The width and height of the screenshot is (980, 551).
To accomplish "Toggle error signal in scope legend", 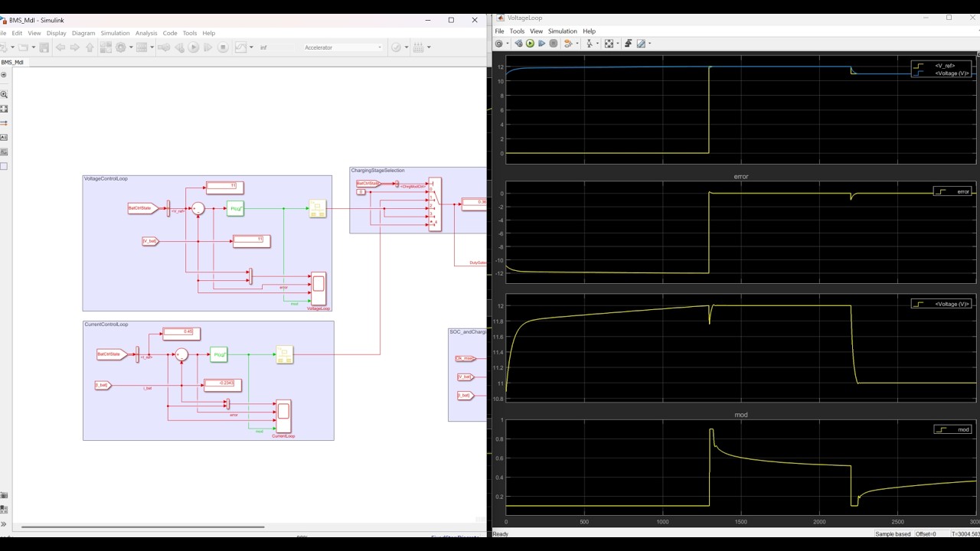I will [953, 191].
